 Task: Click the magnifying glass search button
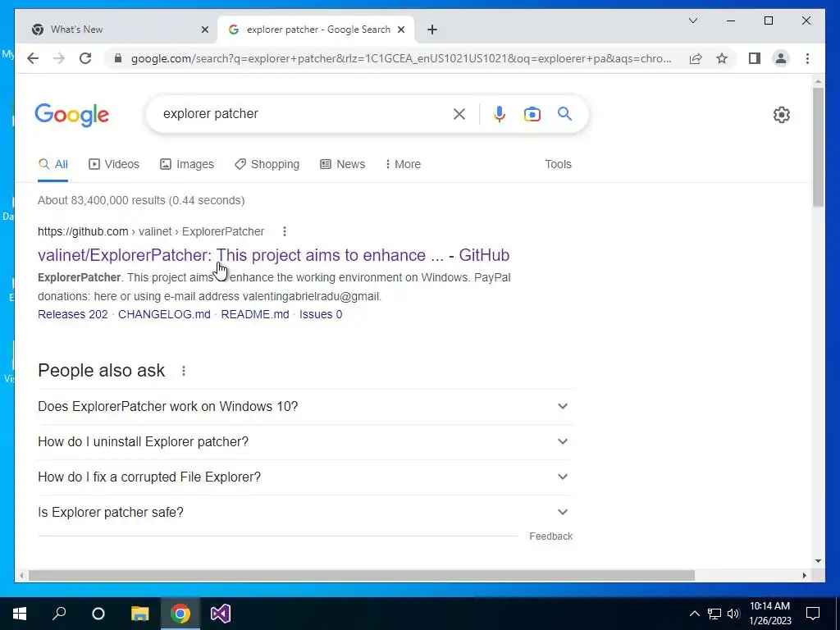pos(564,113)
